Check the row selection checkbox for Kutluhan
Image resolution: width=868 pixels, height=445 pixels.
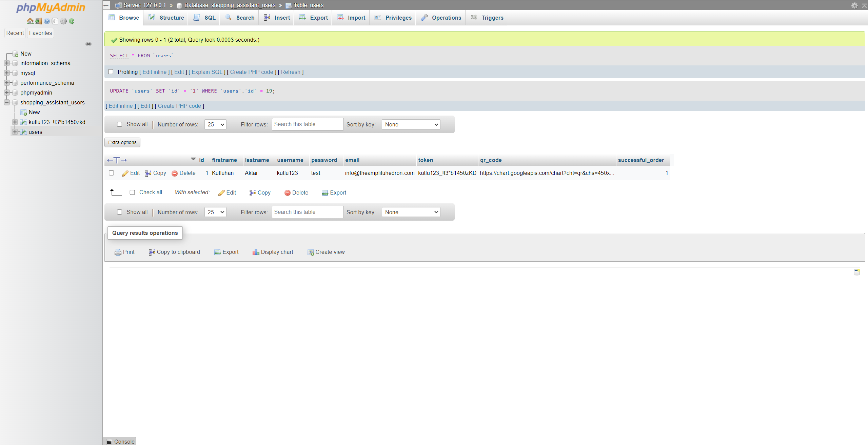[111, 173]
